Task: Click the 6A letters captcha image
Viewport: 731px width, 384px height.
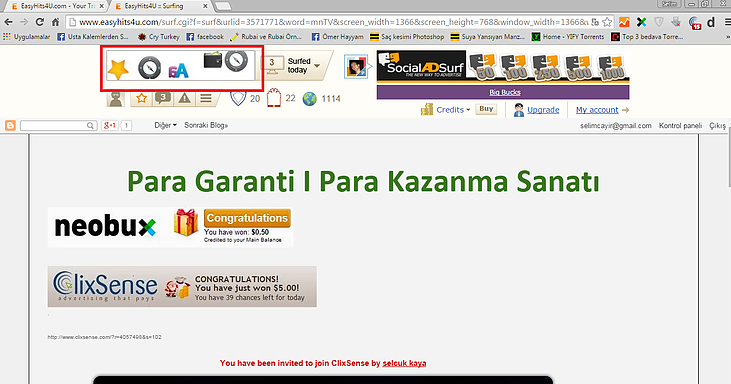Action: coord(179,70)
